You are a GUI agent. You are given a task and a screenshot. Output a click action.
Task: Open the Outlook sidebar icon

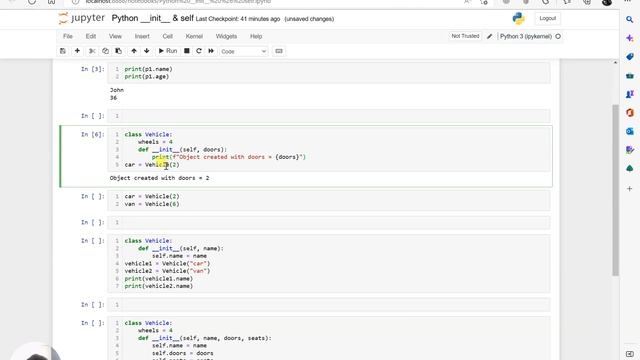[x=629, y=131]
